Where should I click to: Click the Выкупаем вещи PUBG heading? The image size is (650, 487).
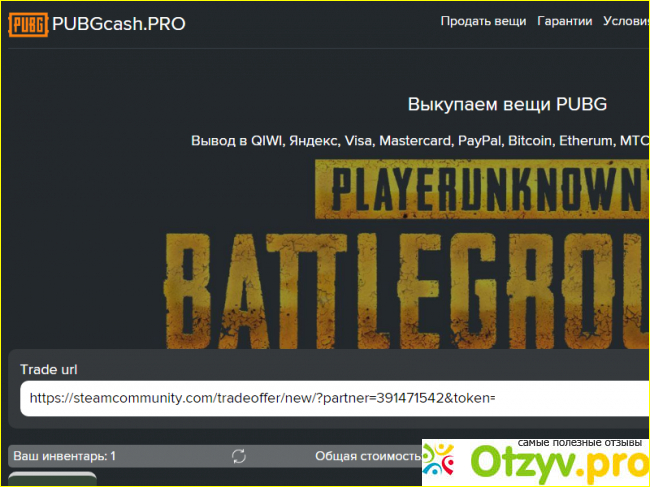click(x=507, y=104)
